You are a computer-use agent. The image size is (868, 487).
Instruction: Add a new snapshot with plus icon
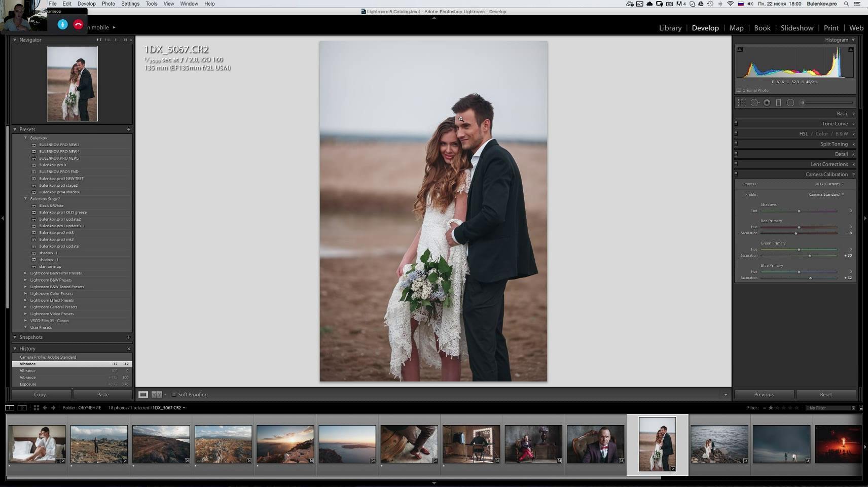(x=129, y=337)
